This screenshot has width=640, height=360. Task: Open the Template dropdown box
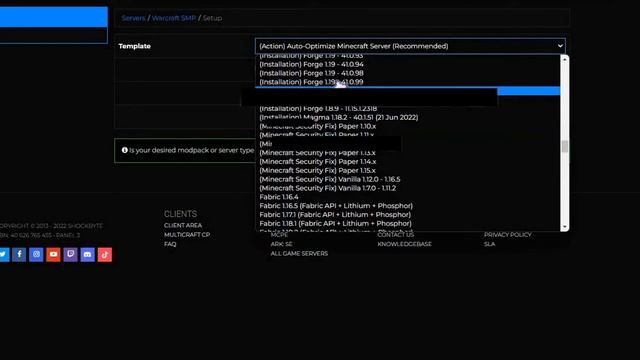coord(410,46)
